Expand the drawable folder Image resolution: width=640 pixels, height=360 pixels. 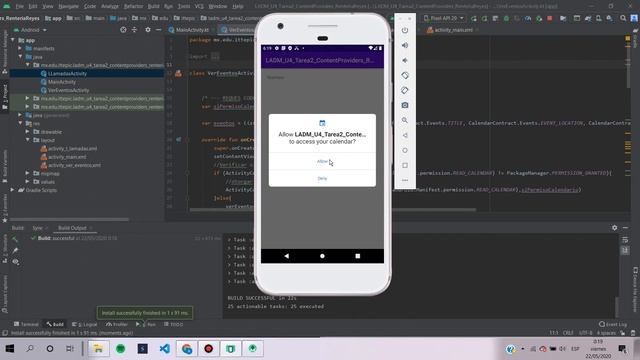point(27,132)
